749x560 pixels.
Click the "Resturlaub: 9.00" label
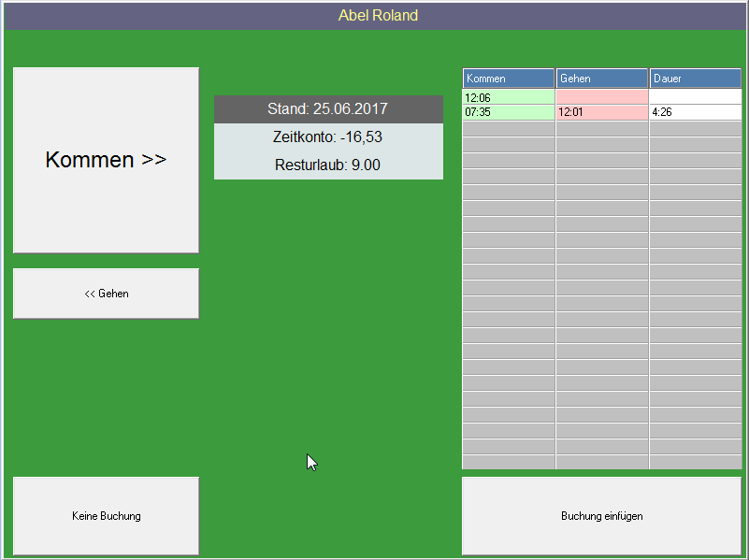click(328, 165)
